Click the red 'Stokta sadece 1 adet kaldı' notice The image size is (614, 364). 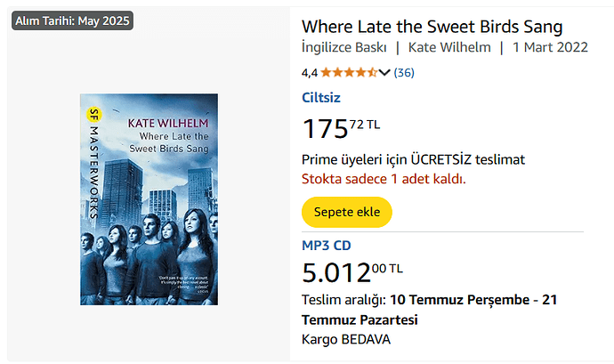pyautogui.click(x=384, y=178)
